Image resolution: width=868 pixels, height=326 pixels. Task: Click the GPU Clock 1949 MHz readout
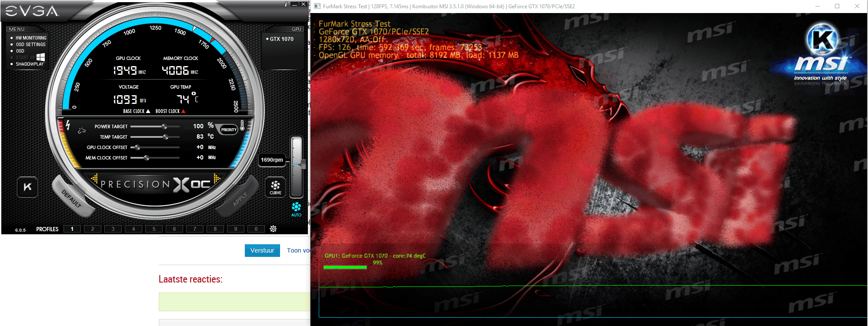tap(129, 70)
